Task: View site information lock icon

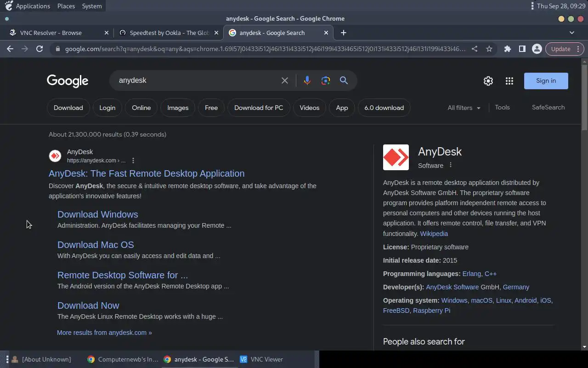Action: point(58,49)
